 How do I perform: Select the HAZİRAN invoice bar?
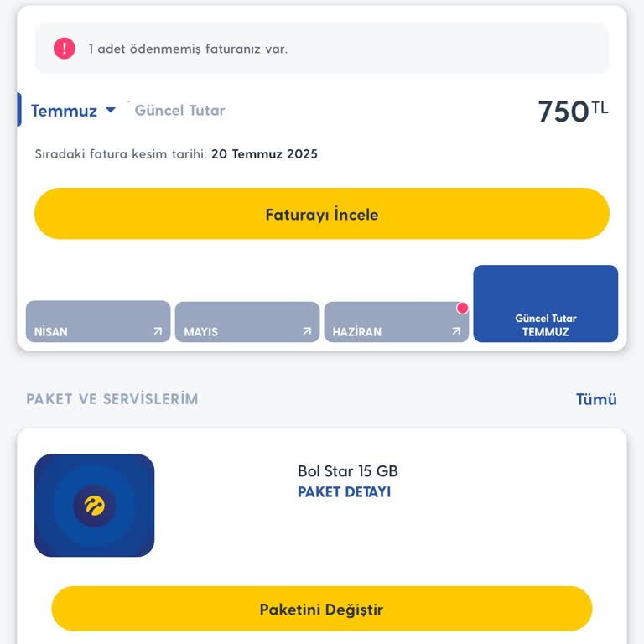tap(396, 322)
